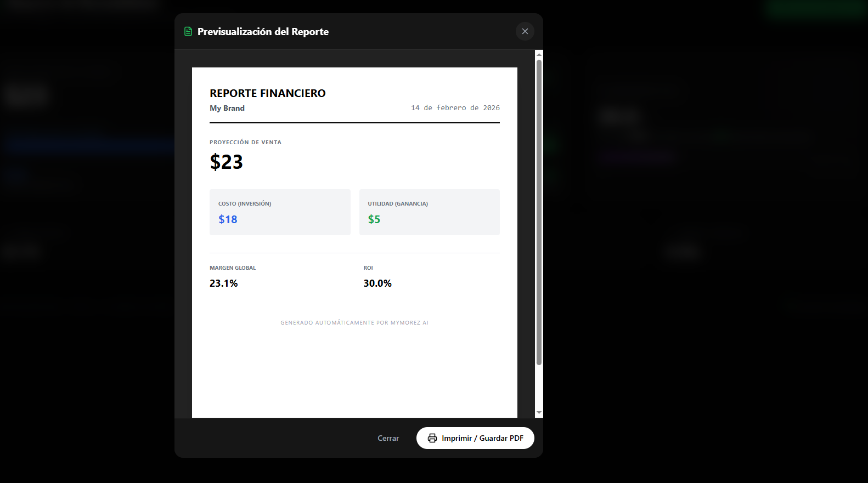Click the Previsualización del Reporte title
This screenshot has width=868, height=483.
[x=263, y=32]
